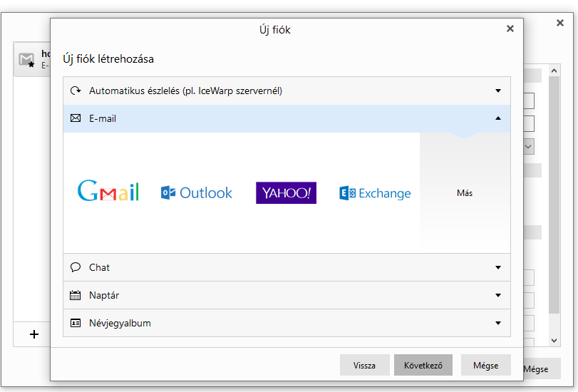The width and height of the screenshot is (578, 392).
Task: Select the Naptár row label
Action: [x=104, y=295]
